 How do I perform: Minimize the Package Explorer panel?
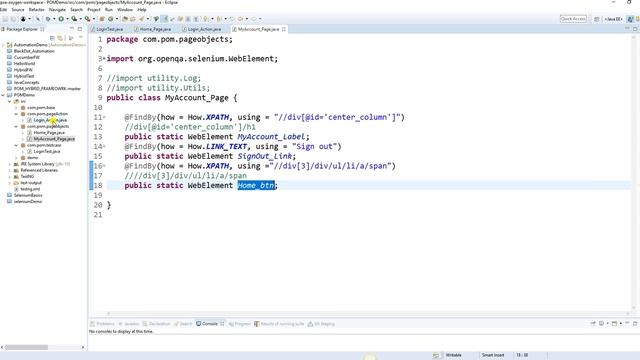[72, 29]
